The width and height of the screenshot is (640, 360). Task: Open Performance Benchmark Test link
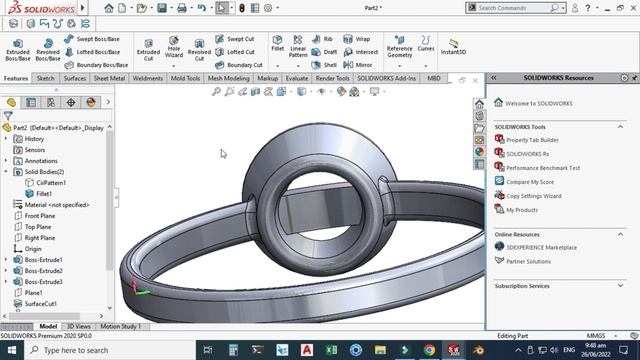[543, 168]
